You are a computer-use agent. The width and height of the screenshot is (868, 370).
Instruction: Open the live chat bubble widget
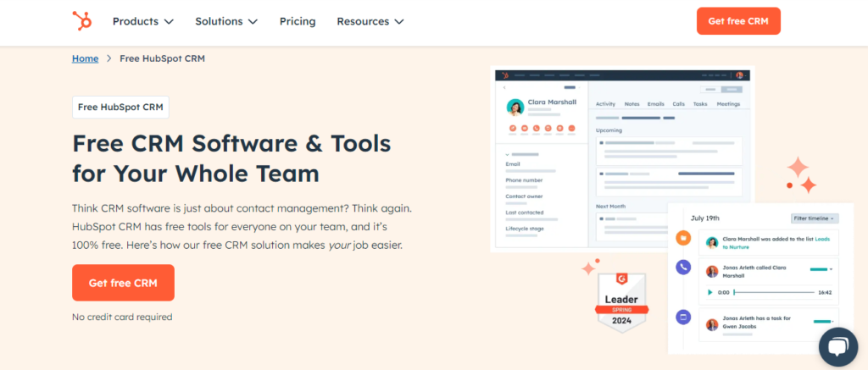click(x=838, y=347)
